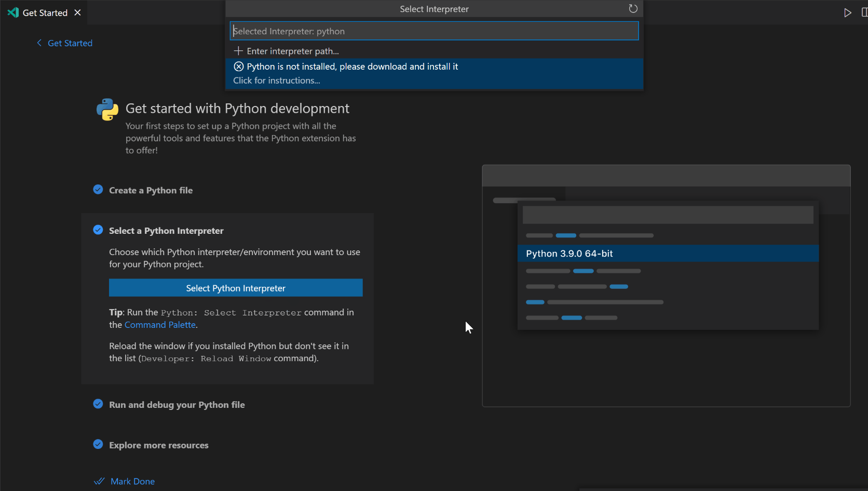Click the error icon for Python not installed

pyautogui.click(x=239, y=67)
